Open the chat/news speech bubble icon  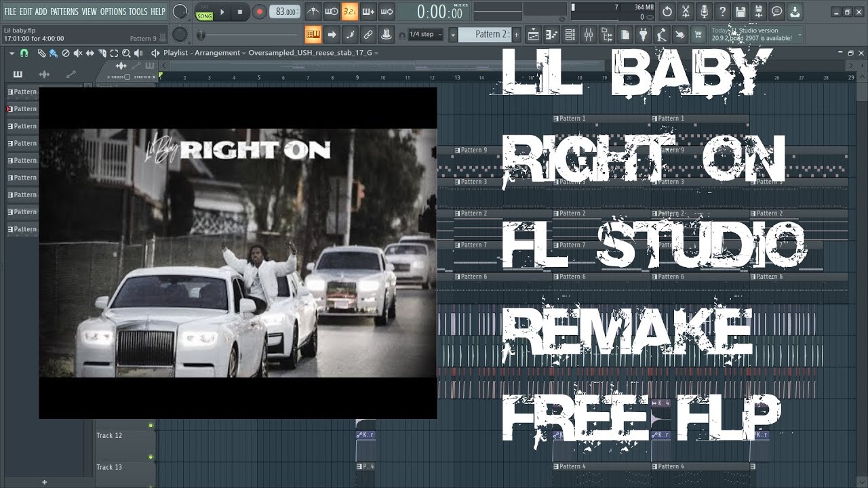[x=777, y=12]
